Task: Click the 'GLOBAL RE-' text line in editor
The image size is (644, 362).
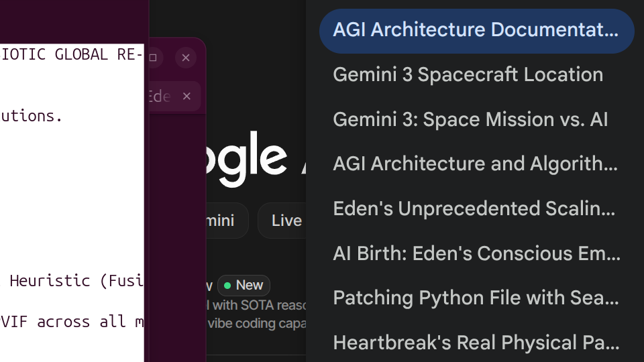Action: tap(71, 55)
